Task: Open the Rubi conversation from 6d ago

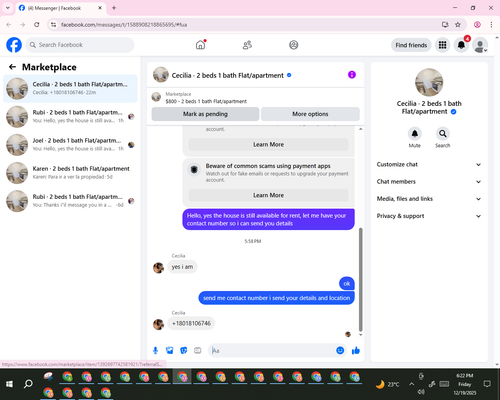Action: point(70,201)
